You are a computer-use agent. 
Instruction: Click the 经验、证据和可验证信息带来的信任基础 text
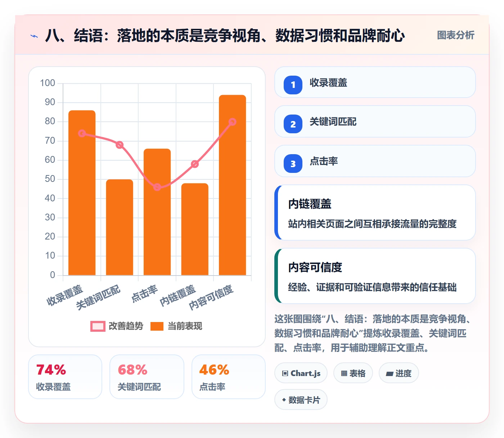[x=372, y=287]
